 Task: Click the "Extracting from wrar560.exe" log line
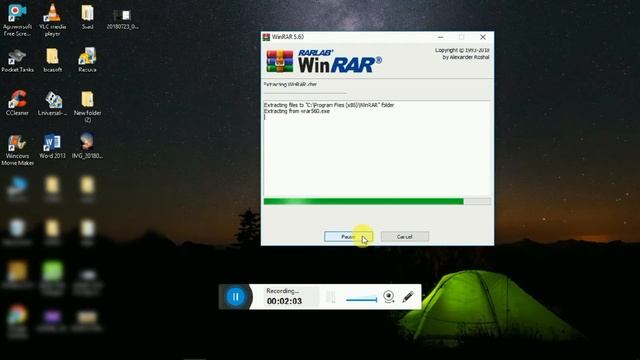click(x=297, y=111)
